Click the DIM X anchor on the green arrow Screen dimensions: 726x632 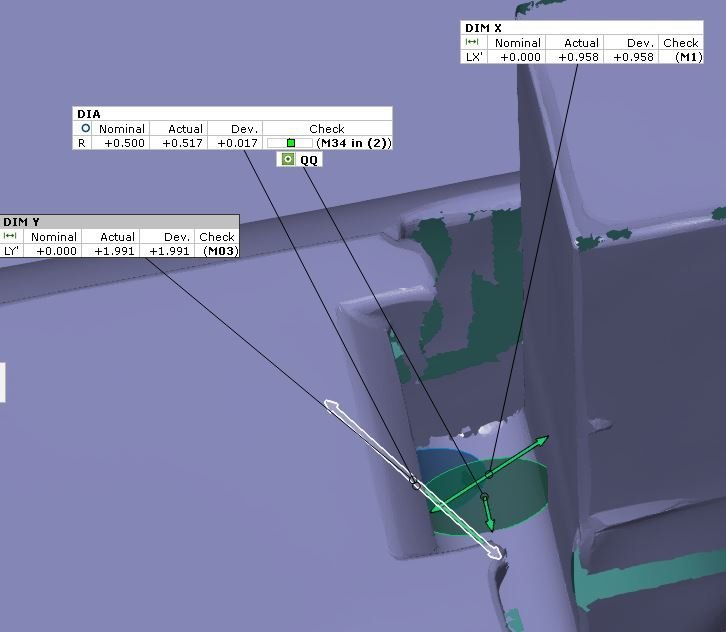488,475
